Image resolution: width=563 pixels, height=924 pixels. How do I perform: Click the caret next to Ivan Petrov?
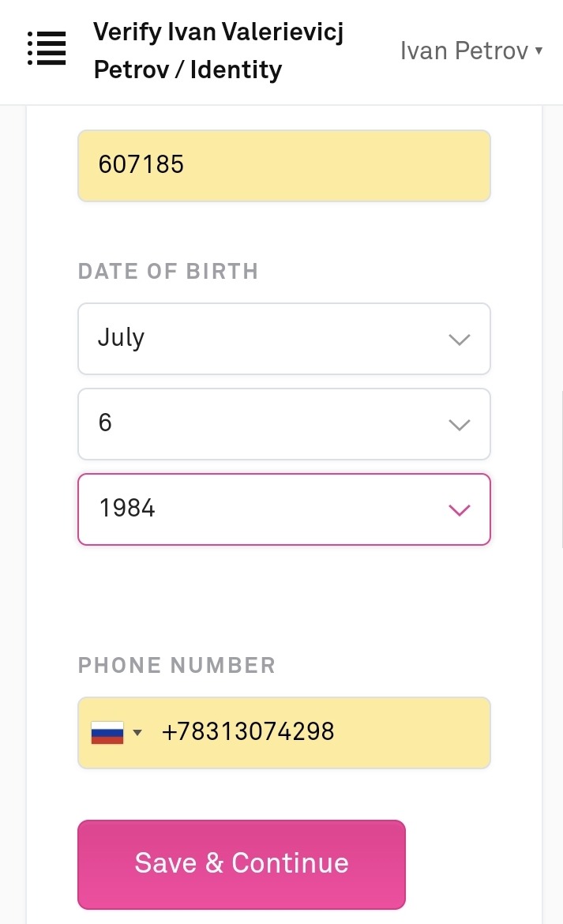pyautogui.click(x=539, y=51)
